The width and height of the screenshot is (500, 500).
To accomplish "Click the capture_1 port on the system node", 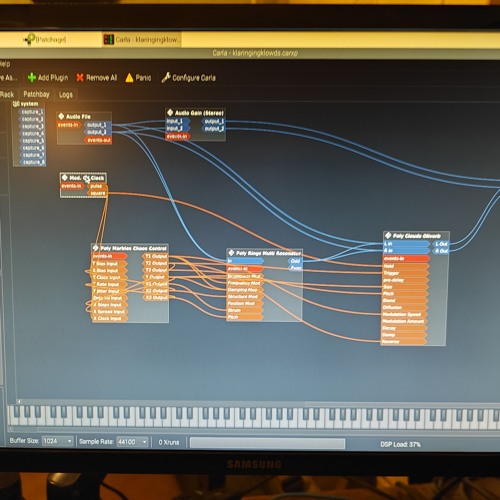I will 31,112.
